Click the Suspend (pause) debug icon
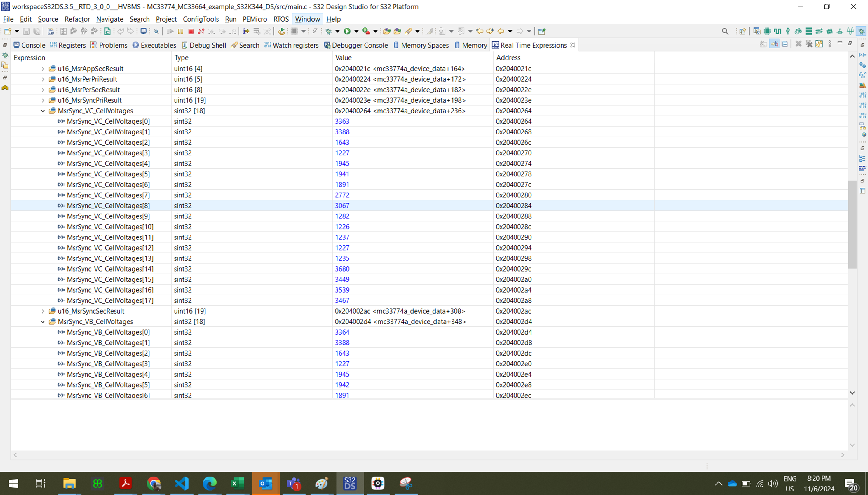The height and width of the screenshot is (495, 868). (181, 31)
